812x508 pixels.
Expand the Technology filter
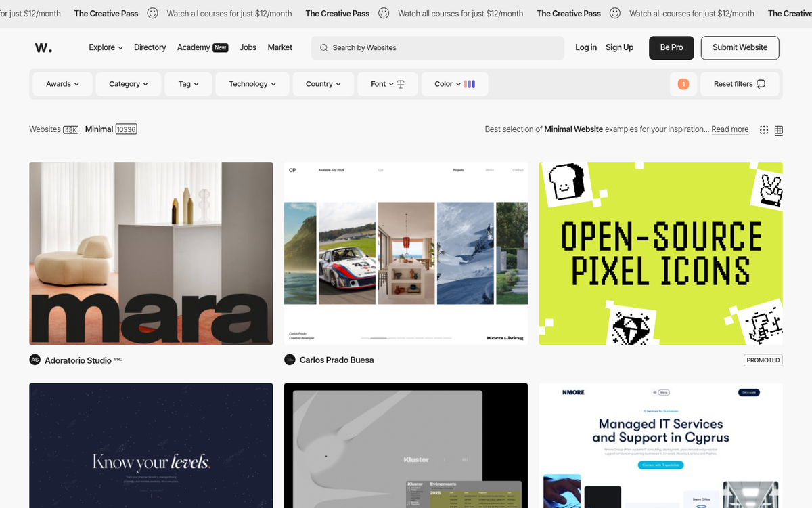tap(252, 83)
